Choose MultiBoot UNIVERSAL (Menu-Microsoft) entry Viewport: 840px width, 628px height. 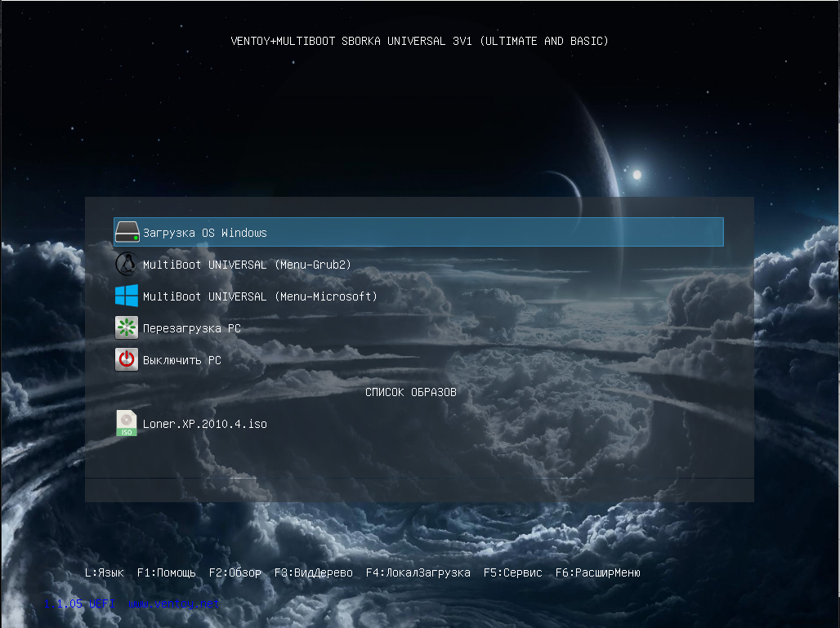pyautogui.click(x=260, y=296)
